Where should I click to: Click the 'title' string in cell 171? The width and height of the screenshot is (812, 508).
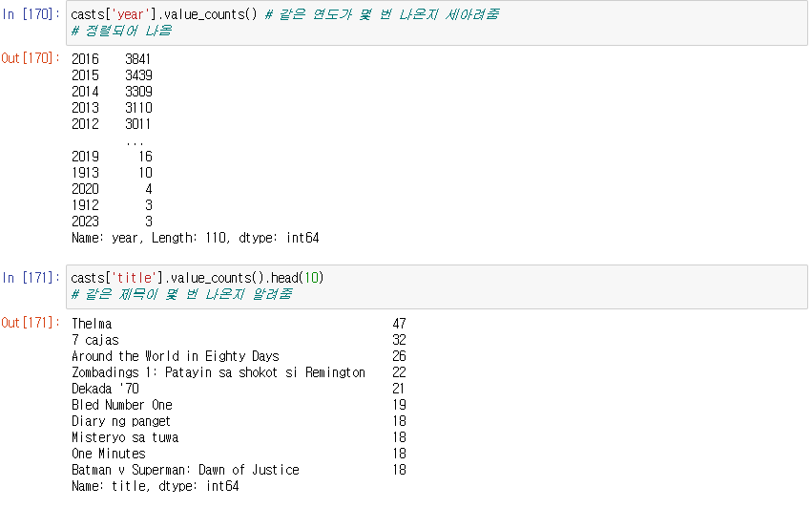tap(134, 278)
